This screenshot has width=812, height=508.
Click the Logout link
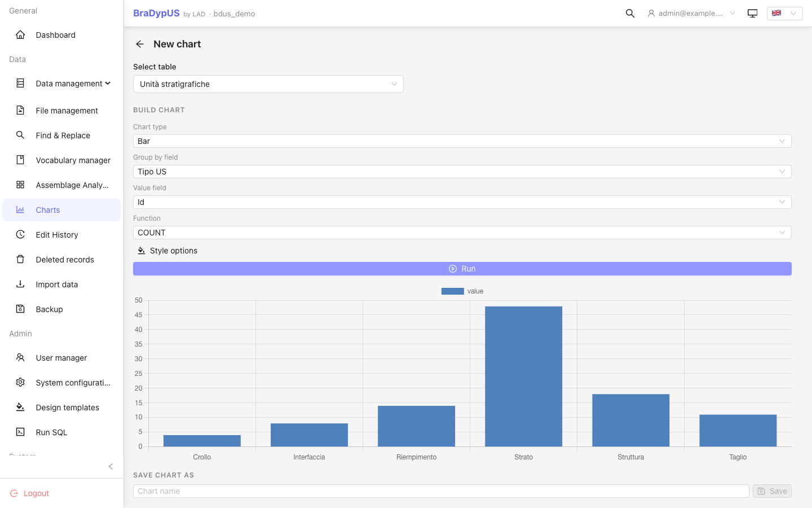30,493
